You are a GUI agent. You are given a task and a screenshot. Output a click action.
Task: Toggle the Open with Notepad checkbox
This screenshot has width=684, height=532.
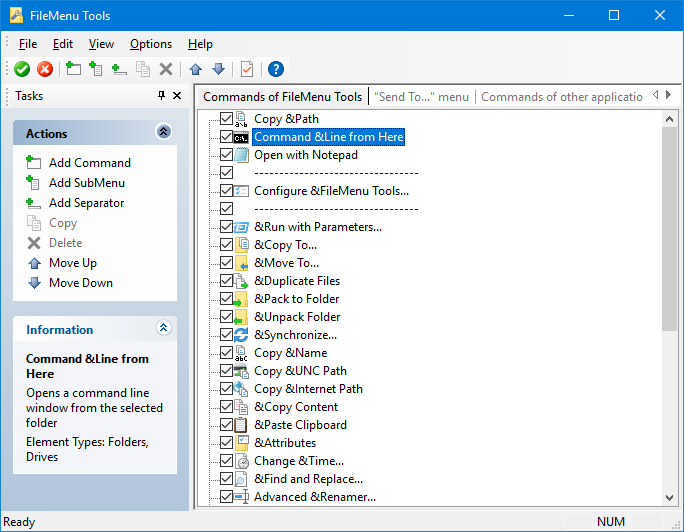[226, 155]
